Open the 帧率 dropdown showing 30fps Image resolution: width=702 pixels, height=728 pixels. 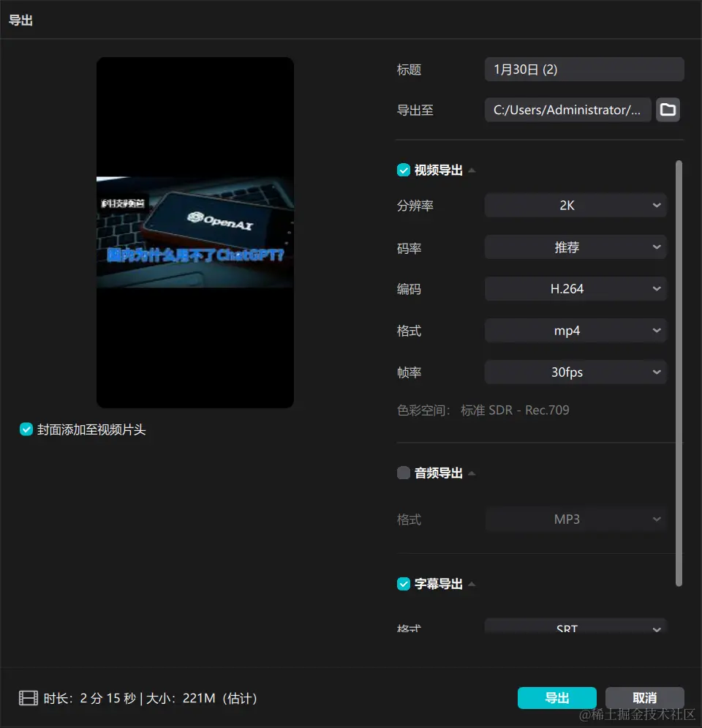click(x=575, y=372)
